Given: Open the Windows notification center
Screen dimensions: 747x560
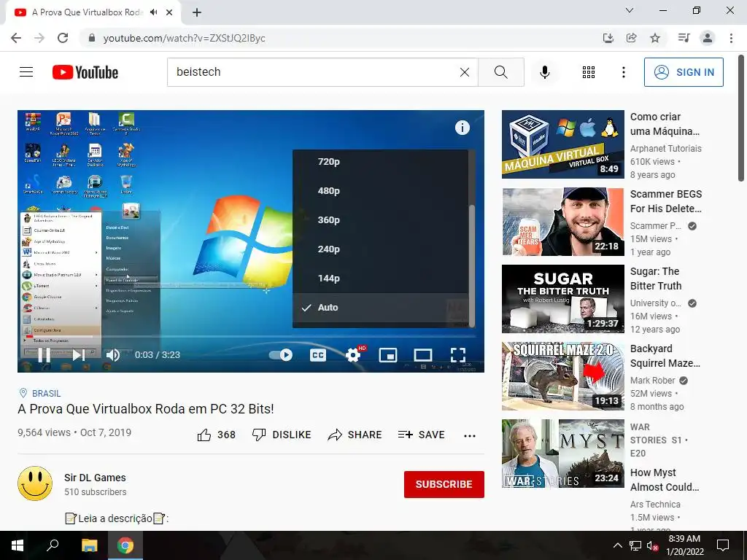Looking at the screenshot, I should 723,545.
